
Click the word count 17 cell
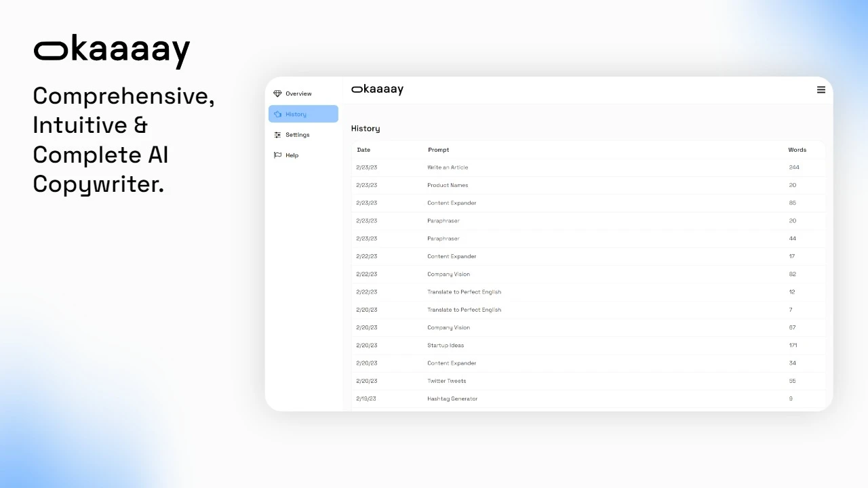792,256
